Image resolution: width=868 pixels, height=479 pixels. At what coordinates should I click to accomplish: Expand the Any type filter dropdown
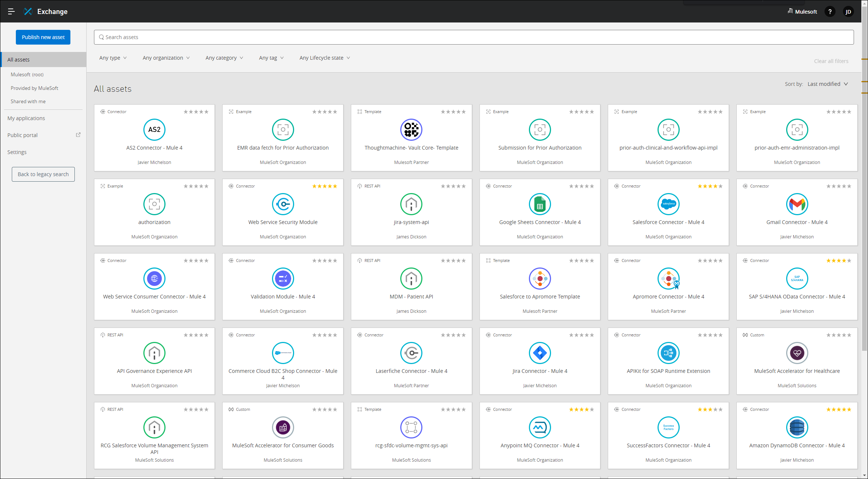pos(113,58)
